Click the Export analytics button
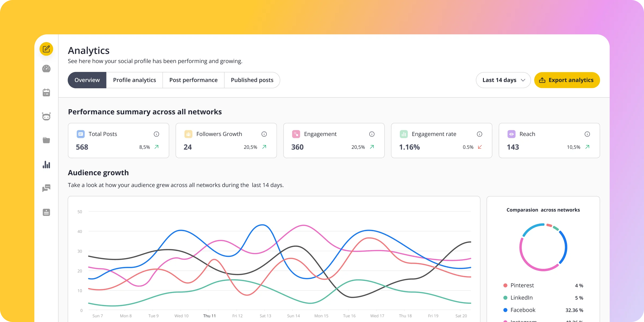This screenshot has height=322, width=644. pyautogui.click(x=567, y=80)
